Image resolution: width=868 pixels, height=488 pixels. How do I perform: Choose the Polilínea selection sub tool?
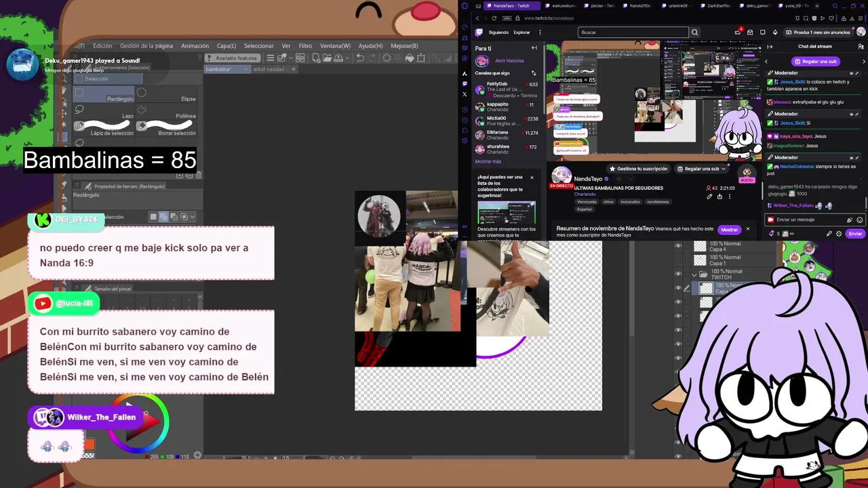coord(167,112)
